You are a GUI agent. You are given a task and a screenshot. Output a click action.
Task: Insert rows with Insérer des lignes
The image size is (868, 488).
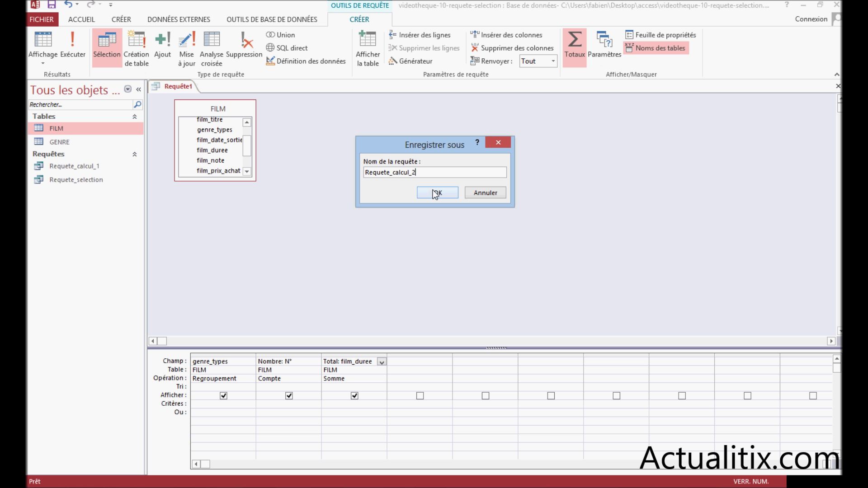pyautogui.click(x=420, y=35)
